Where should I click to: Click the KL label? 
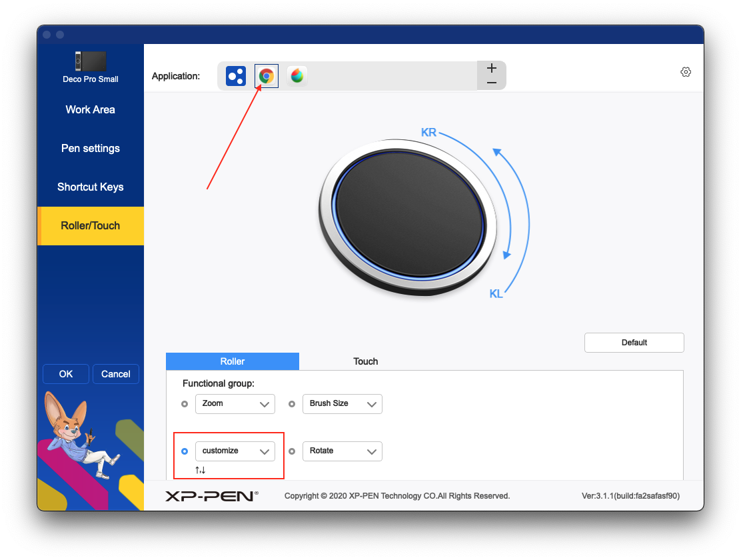(x=496, y=294)
